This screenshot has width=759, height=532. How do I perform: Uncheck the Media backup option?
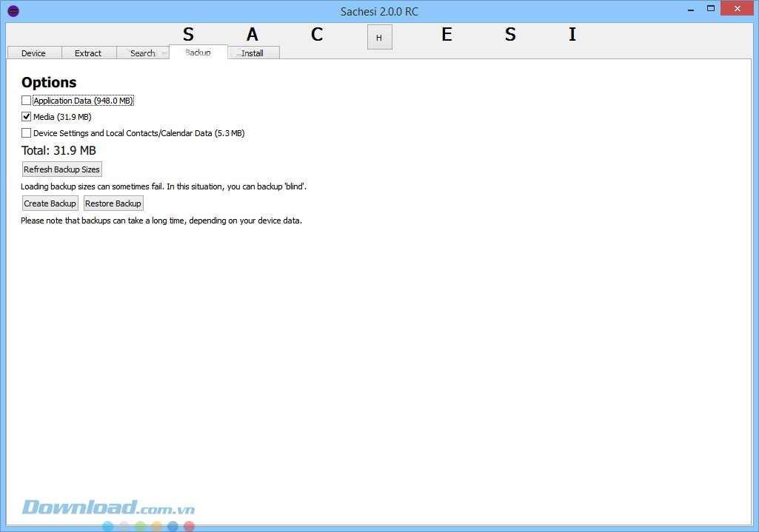[x=27, y=117]
